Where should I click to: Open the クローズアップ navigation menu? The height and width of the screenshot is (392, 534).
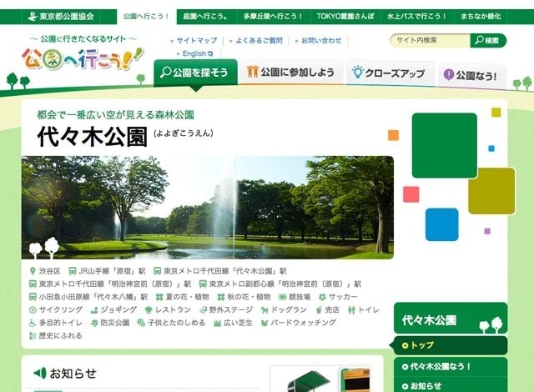390,73
